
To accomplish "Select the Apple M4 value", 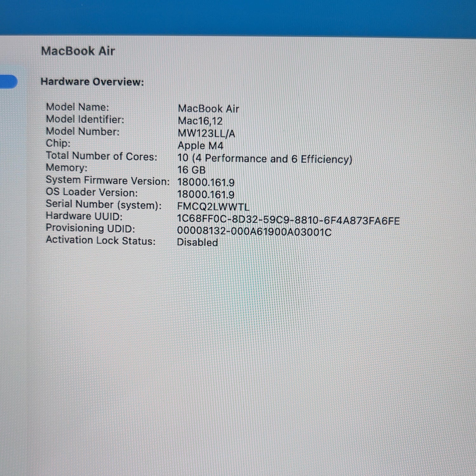I will point(200,146).
